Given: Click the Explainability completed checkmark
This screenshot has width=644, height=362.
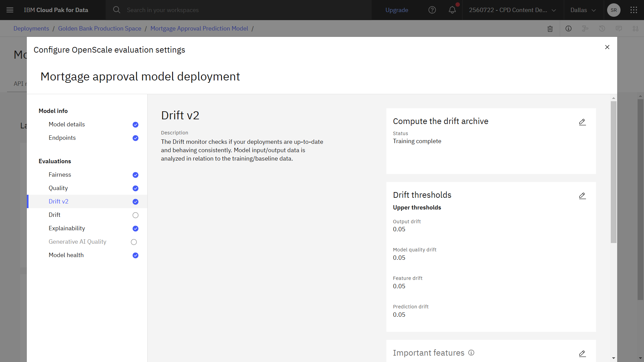Looking at the screenshot, I should 136,229.
